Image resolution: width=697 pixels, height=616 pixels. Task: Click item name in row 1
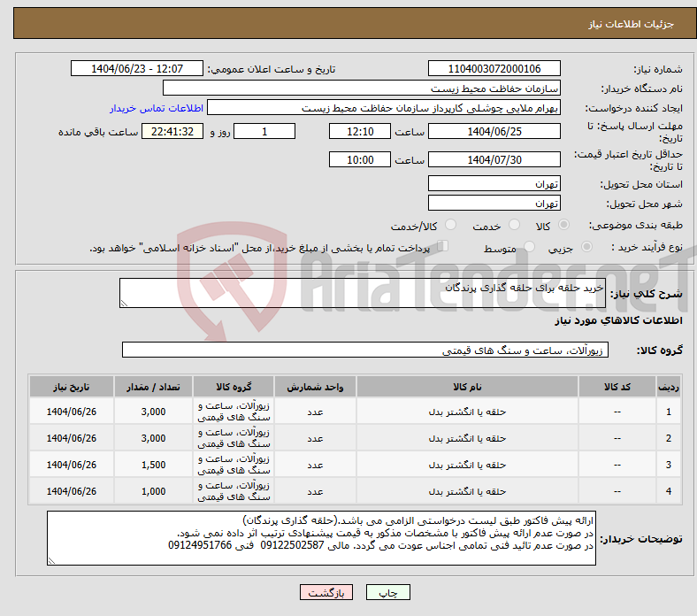[x=467, y=412]
